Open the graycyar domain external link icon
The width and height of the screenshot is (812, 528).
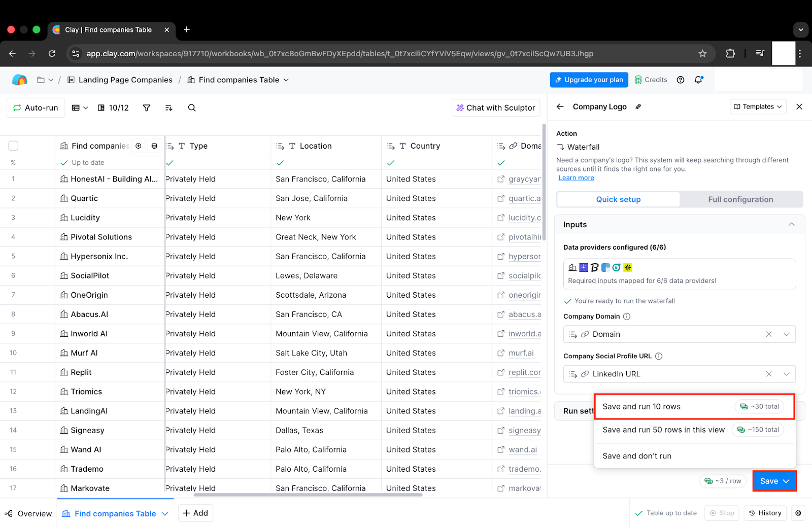(x=501, y=179)
